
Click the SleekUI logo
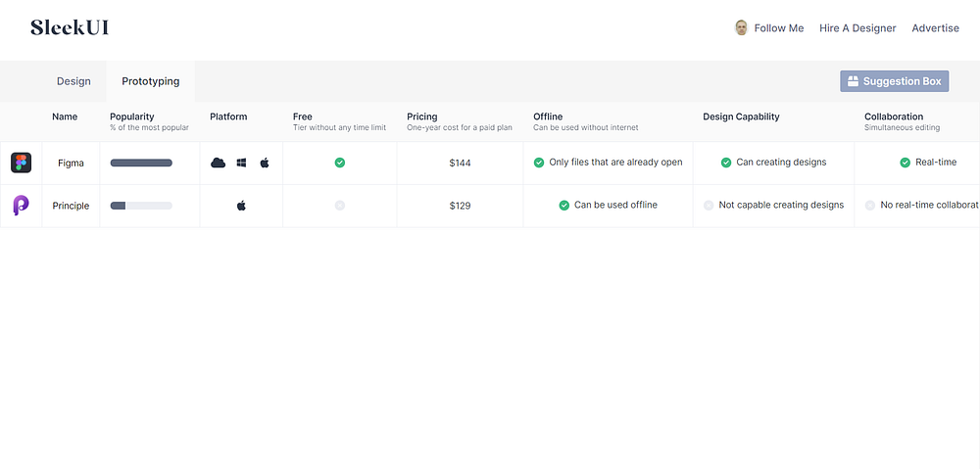pyautogui.click(x=70, y=27)
